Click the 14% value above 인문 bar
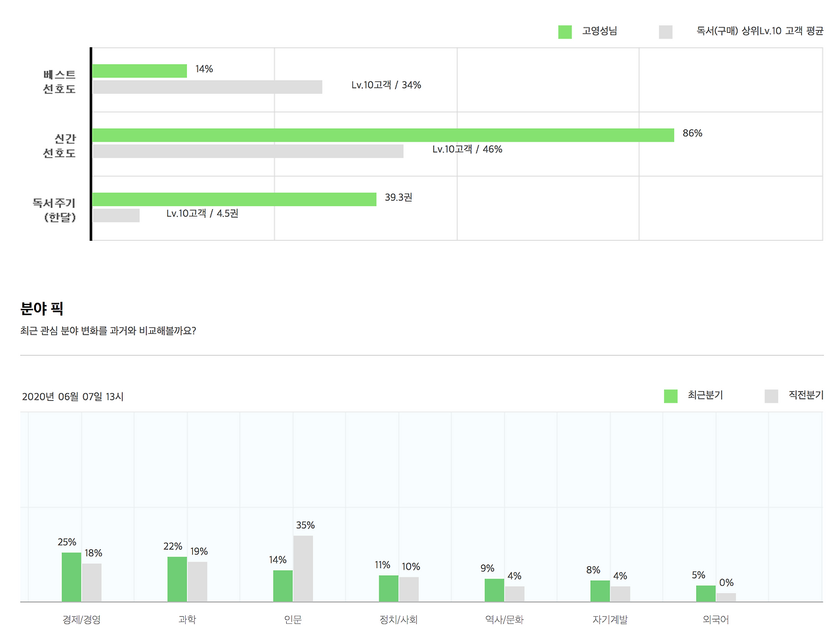This screenshot has height=643, width=840. [278, 560]
